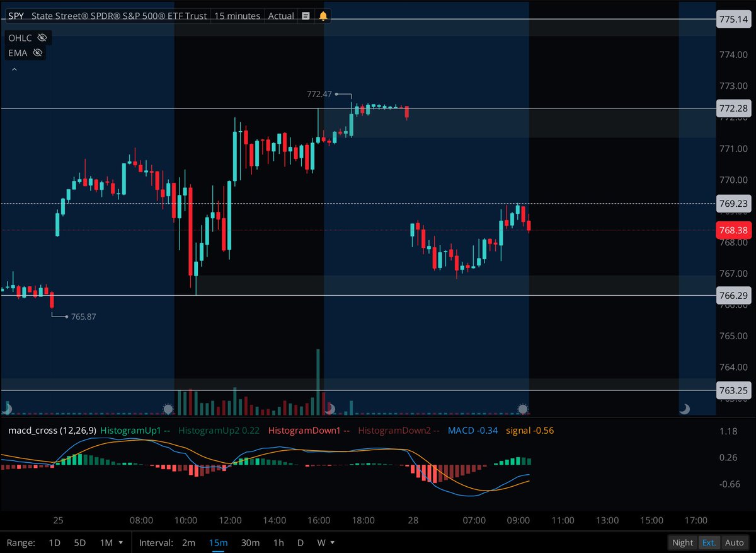Collapse the indicator legend with the caret
This screenshot has width=756, height=553.
point(14,69)
